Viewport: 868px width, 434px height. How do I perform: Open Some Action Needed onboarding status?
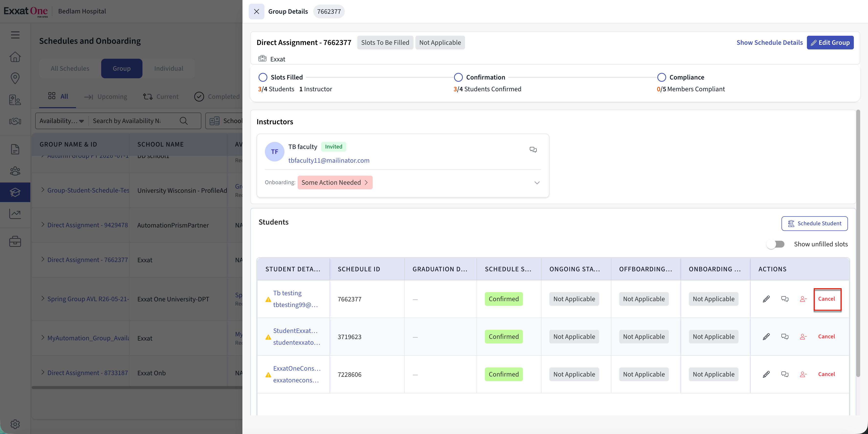[335, 183]
